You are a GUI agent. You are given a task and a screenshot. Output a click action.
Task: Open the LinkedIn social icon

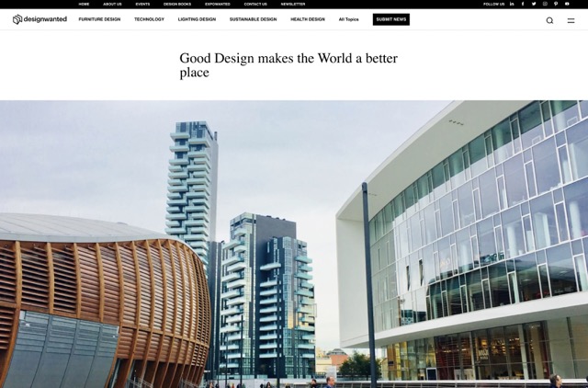[512, 4]
